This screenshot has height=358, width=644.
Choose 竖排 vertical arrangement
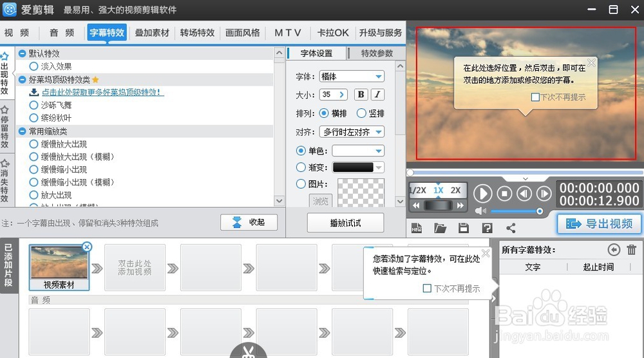(x=361, y=113)
